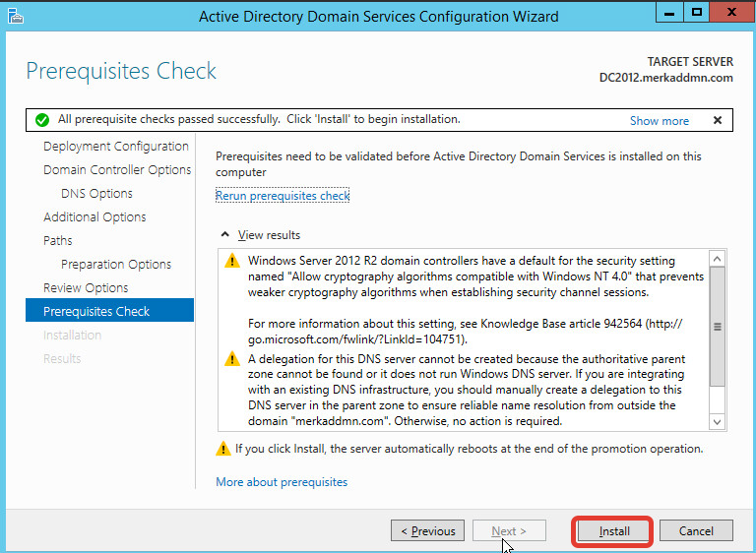Open DNS Options step
Screen dimensions: 756x553
click(x=96, y=193)
